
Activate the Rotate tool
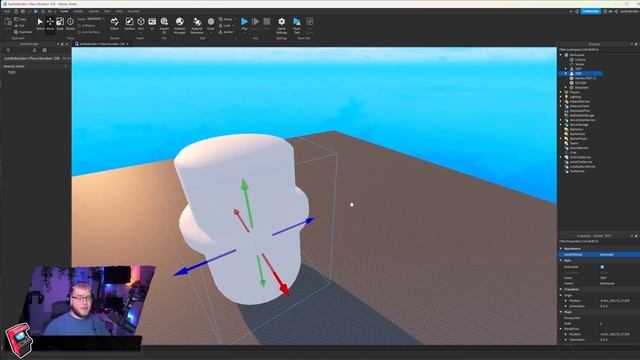(x=70, y=24)
